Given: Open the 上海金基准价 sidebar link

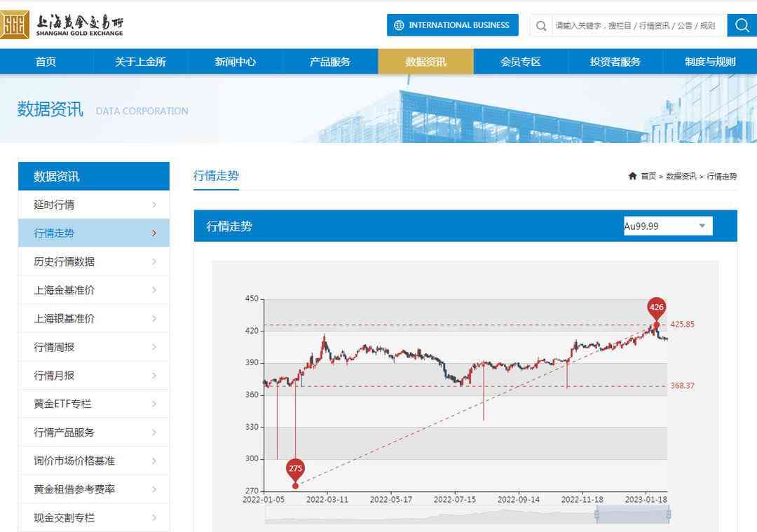Looking at the screenshot, I should tap(64, 290).
